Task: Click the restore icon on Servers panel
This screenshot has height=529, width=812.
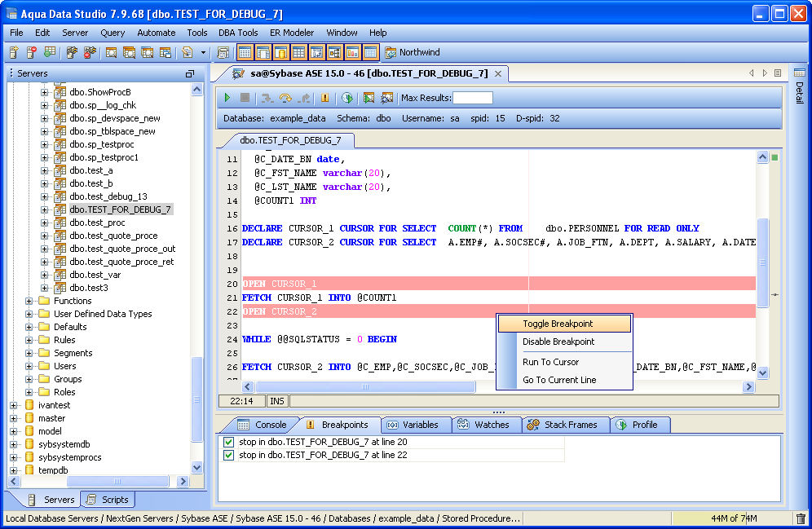Action: [x=190, y=73]
